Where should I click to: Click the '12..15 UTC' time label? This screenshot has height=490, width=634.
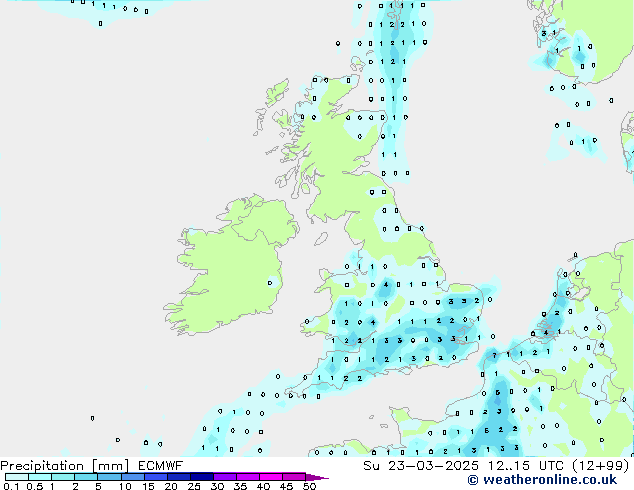(x=526, y=466)
